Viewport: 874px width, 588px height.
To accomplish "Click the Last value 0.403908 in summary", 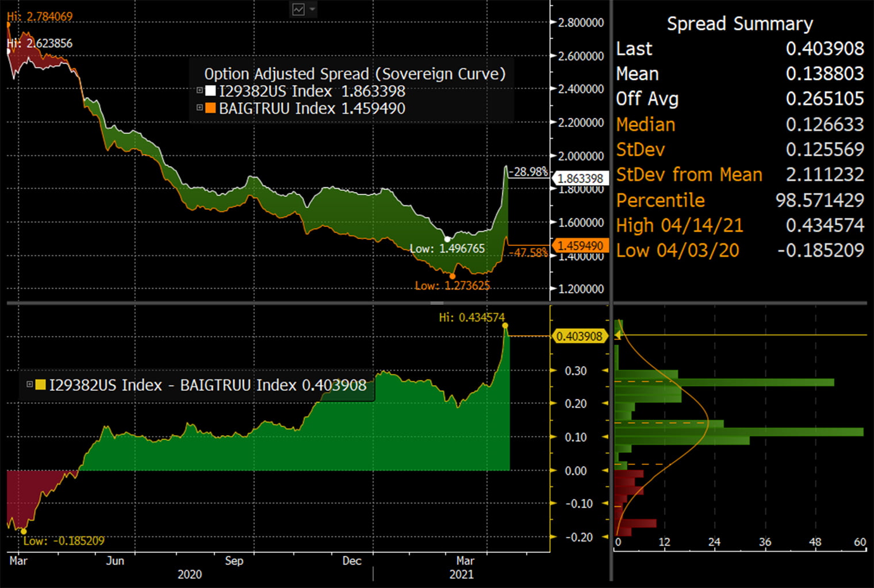I will (825, 49).
